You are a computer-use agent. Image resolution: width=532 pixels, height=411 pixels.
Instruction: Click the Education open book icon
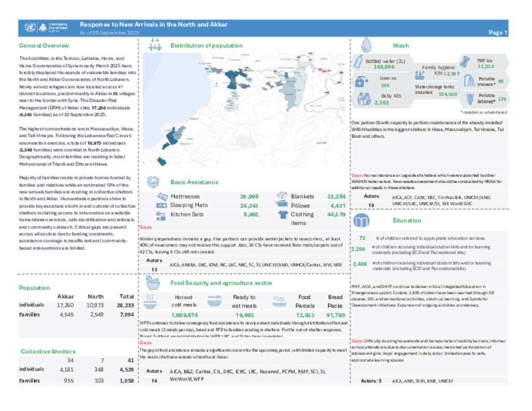coord(362,221)
